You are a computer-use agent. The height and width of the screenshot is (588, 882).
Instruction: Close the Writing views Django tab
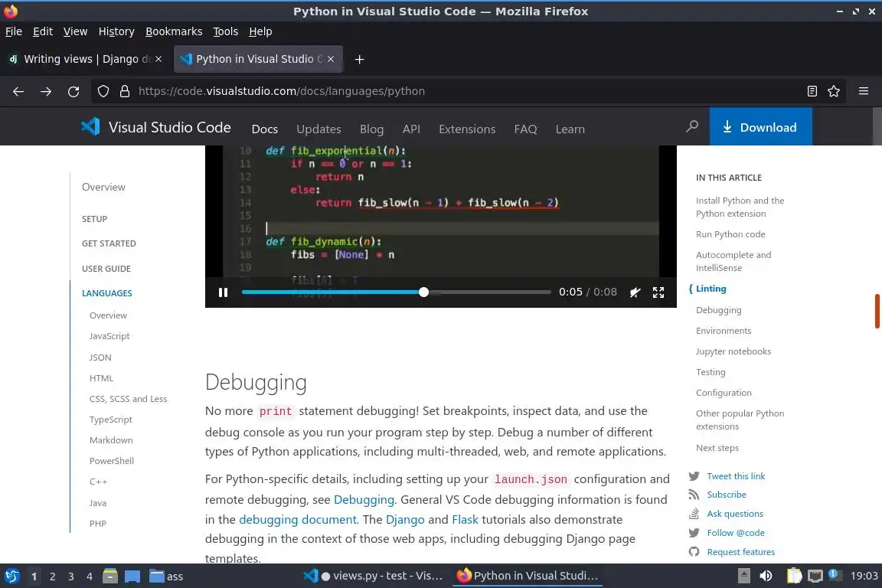pyautogui.click(x=158, y=59)
